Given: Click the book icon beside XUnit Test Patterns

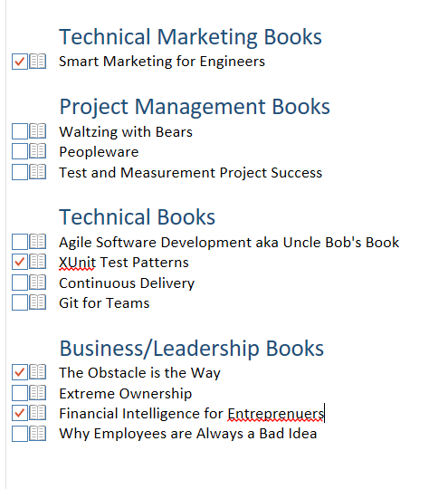Looking at the screenshot, I should [x=38, y=262].
